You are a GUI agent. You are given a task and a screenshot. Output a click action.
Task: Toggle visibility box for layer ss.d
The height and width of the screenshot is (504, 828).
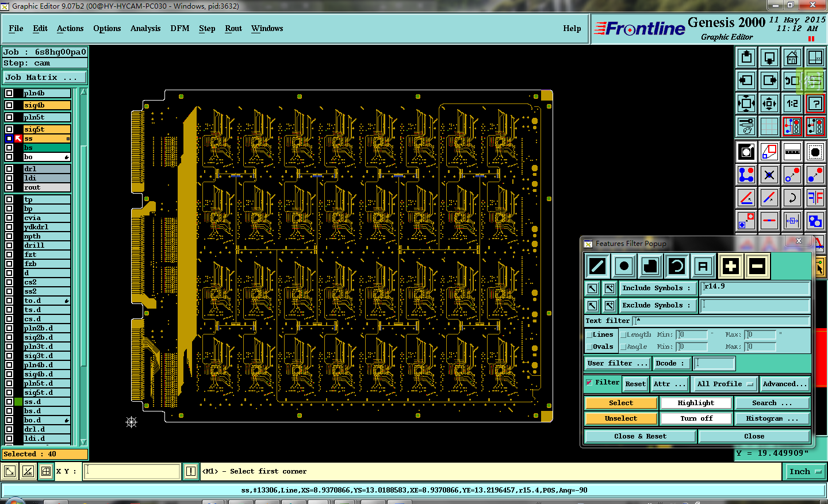coord(9,402)
